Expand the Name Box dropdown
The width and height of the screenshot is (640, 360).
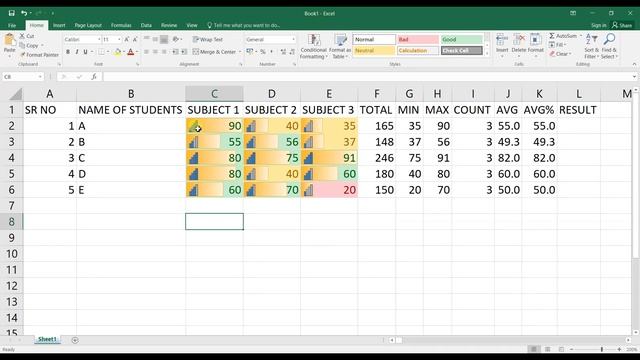tap(40, 77)
